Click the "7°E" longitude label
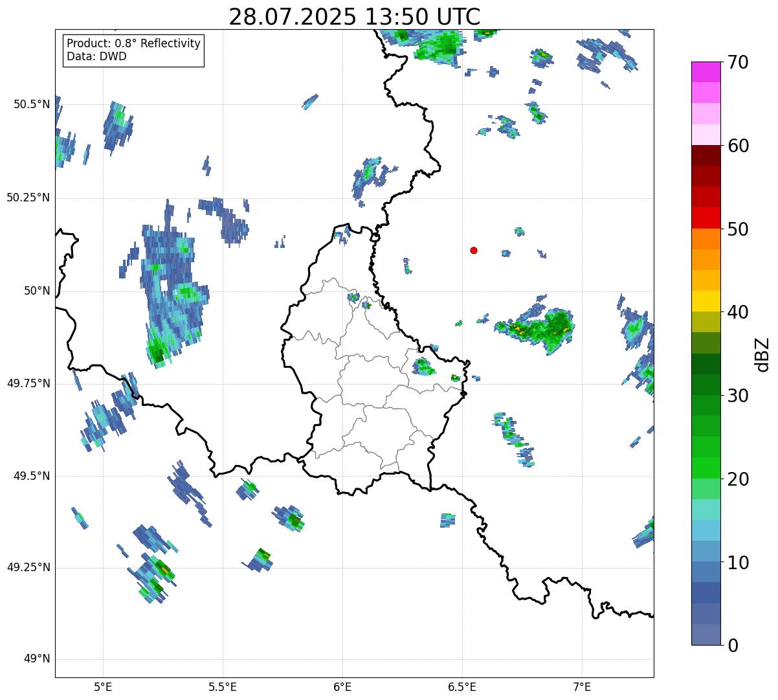Viewport: 778px width, 700px height. tap(582, 687)
